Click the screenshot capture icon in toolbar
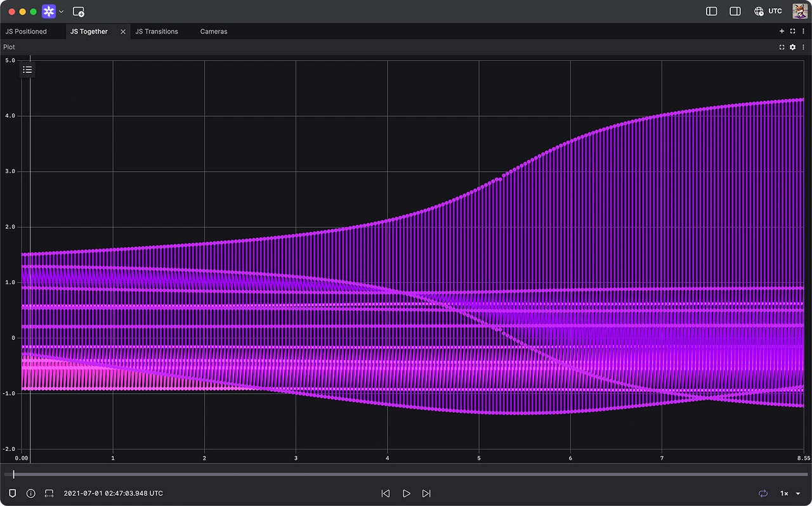This screenshot has height=506, width=812. point(79,11)
